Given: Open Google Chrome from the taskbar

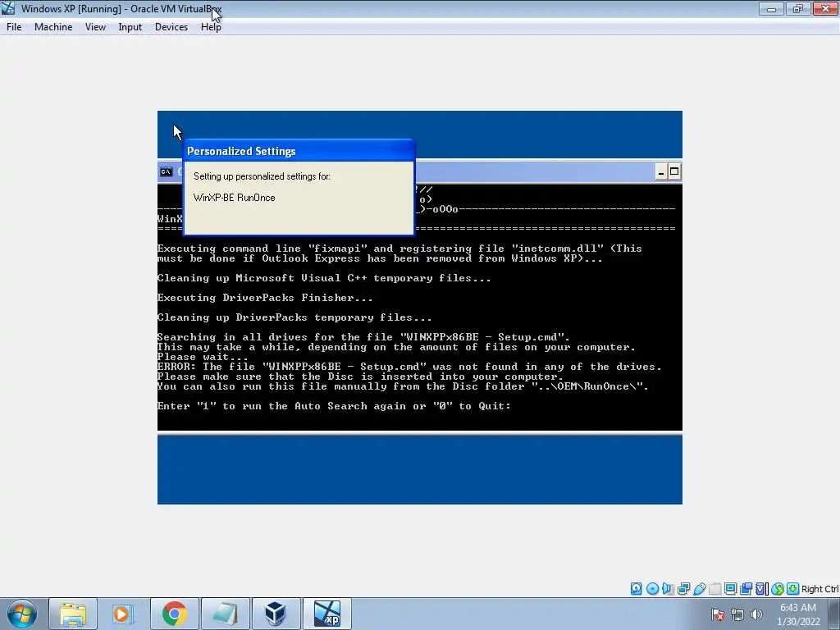Looking at the screenshot, I should coord(174,614).
